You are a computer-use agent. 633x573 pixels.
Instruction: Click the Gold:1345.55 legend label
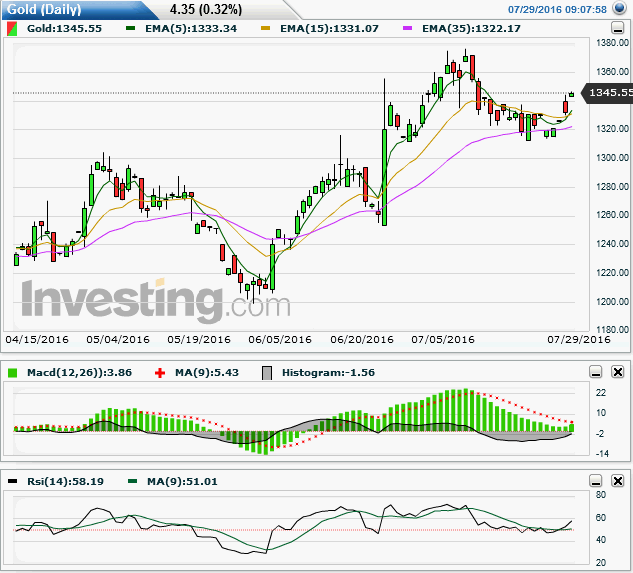point(64,29)
